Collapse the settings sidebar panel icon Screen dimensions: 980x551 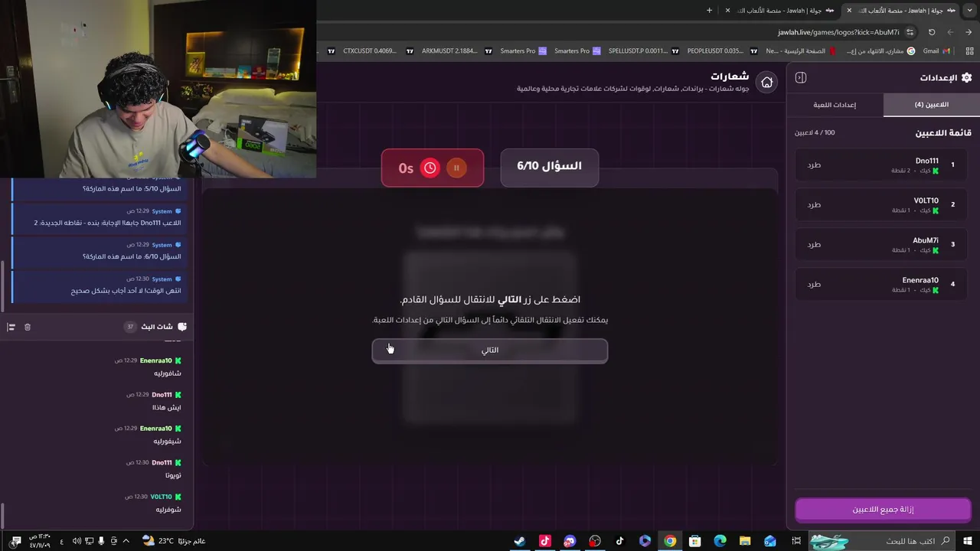coord(801,77)
